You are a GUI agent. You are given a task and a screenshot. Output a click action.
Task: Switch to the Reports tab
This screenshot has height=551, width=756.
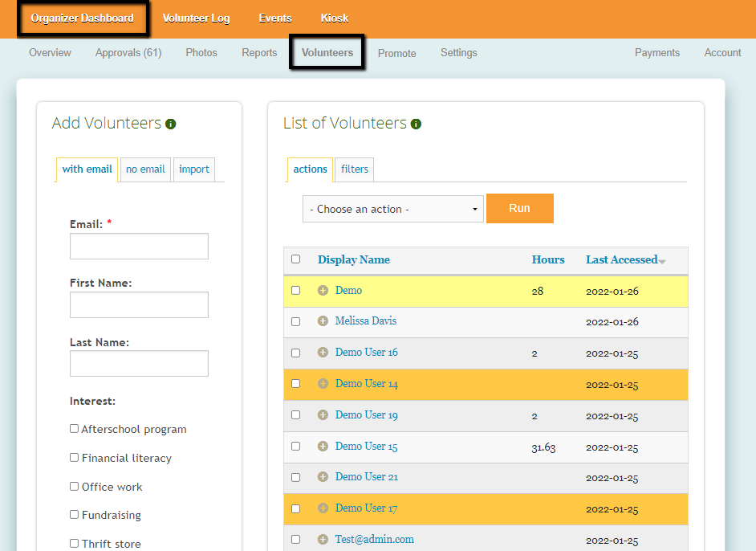[259, 53]
